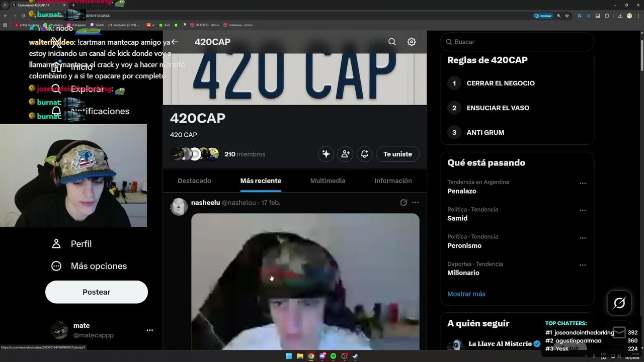Open Más opciones in the sidebar

click(x=89, y=266)
